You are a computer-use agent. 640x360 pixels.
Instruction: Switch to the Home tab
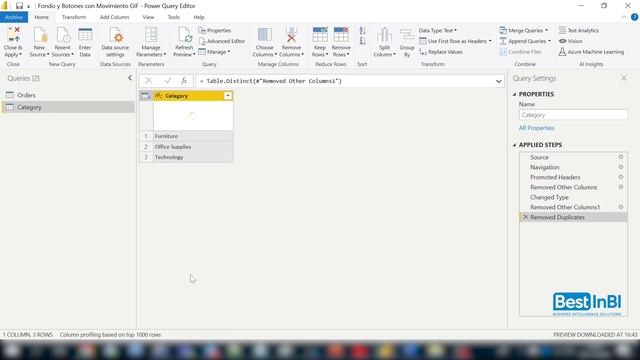(x=42, y=17)
